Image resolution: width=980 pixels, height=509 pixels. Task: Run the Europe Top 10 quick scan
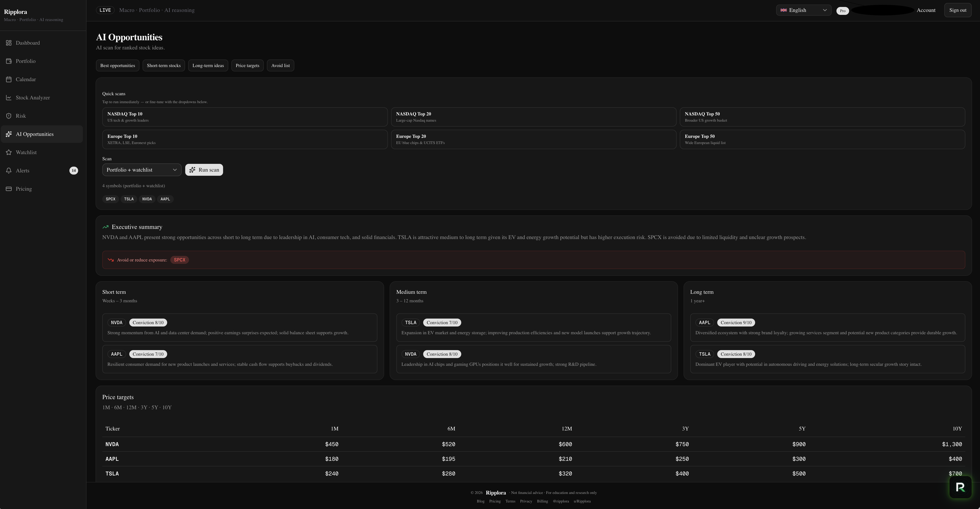[x=245, y=139]
